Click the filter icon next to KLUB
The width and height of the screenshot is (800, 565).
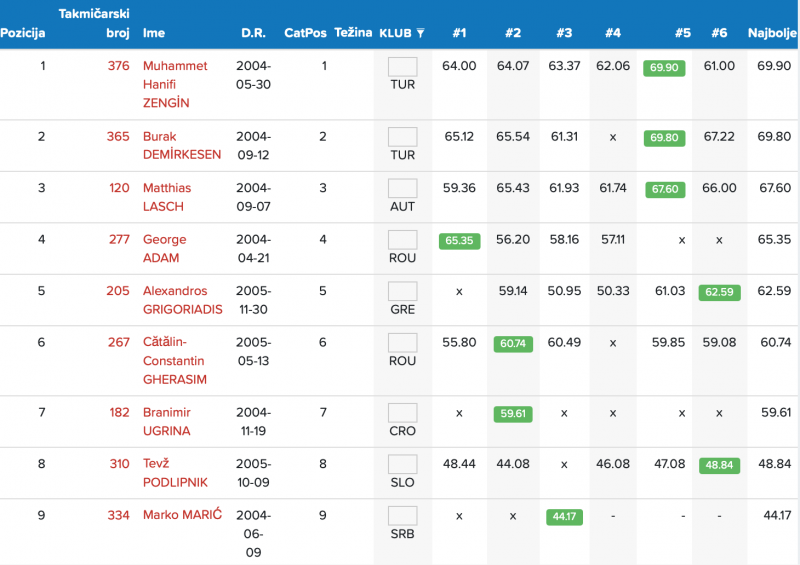coord(421,33)
